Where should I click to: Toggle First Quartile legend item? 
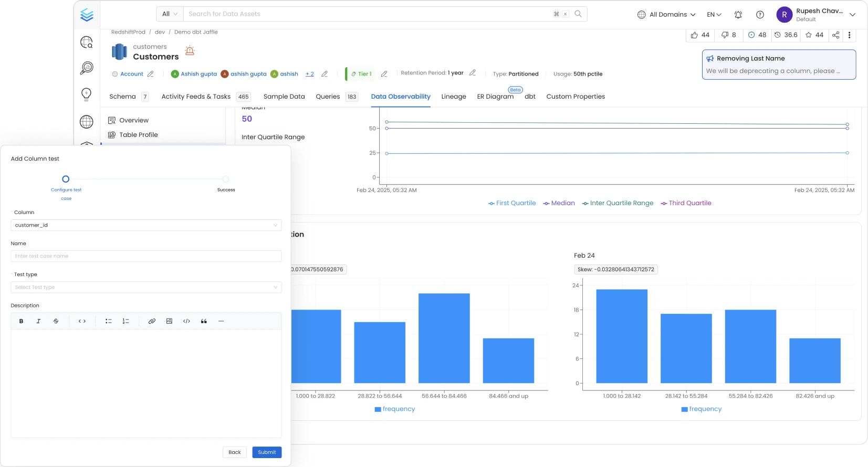(x=512, y=203)
